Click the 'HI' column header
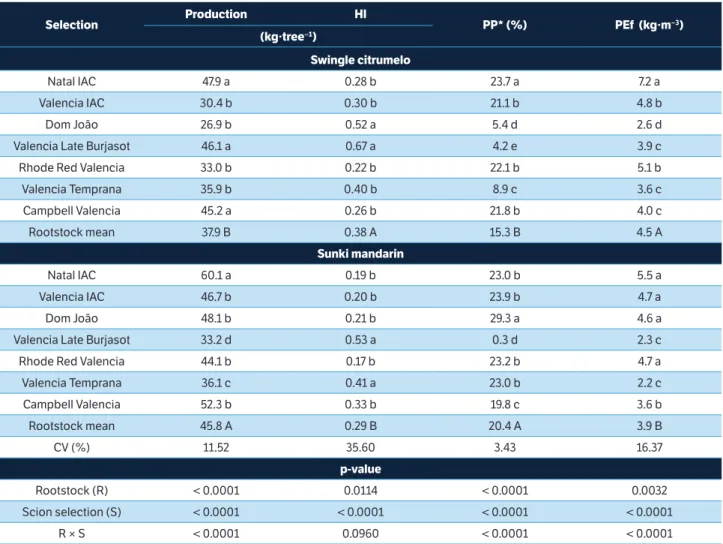 (x=360, y=14)
